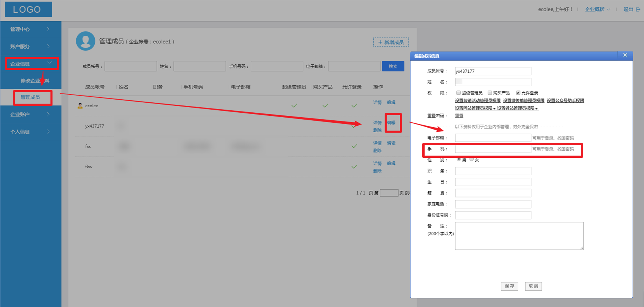This screenshot has height=307, width=644.
Task: Click the exit icon next to 退出
Action: 638,10
